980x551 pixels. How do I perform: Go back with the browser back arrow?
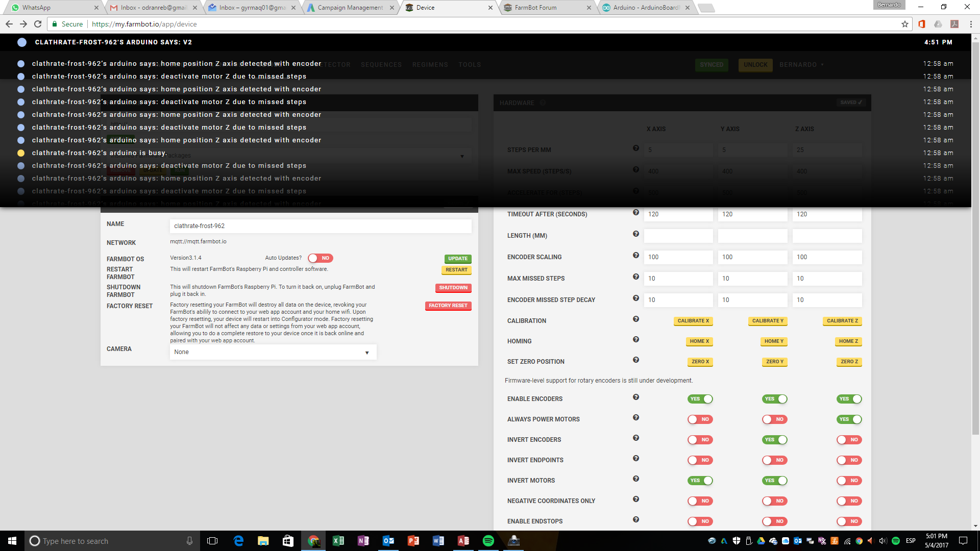coord(9,24)
